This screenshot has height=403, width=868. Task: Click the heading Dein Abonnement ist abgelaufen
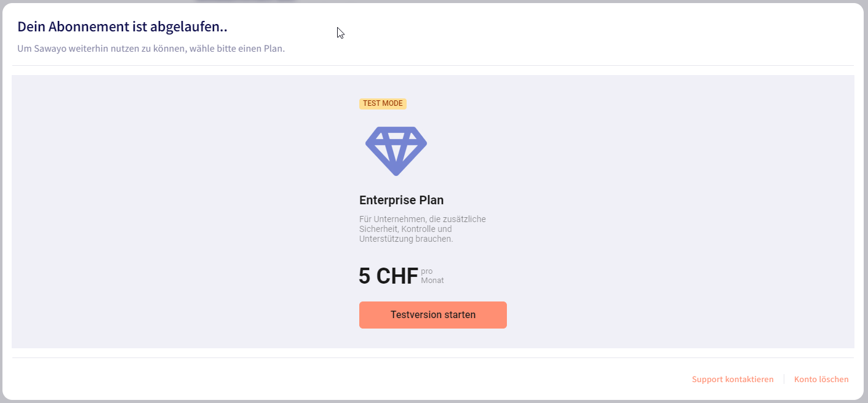click(122, 26)
